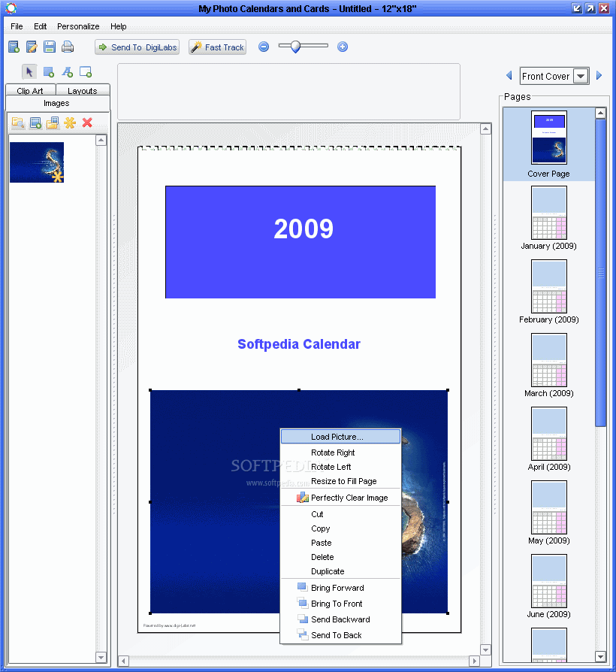Switch to the Layouts tab
Viewport: 616px width, 672px height.
click(x=83, y=90)
